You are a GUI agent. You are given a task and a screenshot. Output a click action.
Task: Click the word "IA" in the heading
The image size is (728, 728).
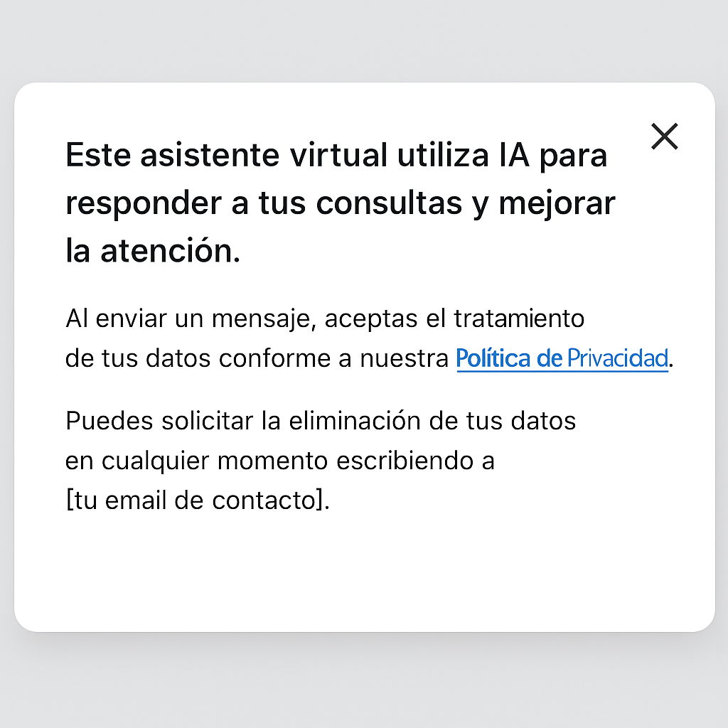pyautogui.click(x=515, y=155)
